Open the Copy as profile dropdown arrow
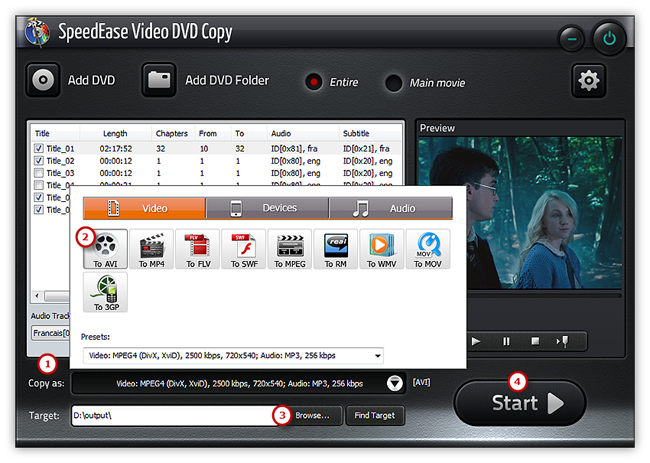This screenshot has height=463, width=650. click(395, 383)
